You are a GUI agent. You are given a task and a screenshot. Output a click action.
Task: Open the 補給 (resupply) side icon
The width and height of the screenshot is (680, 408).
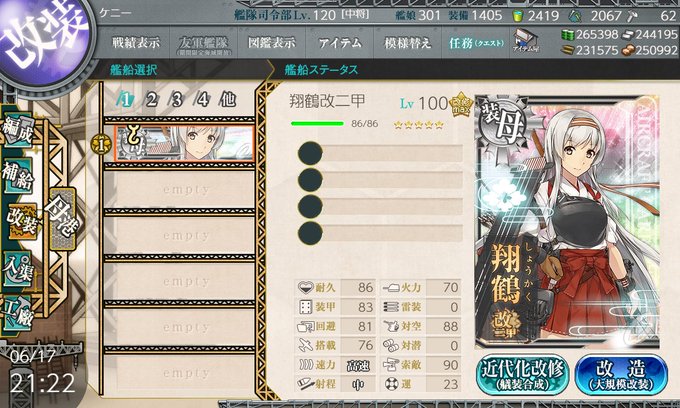click(18, 176)
